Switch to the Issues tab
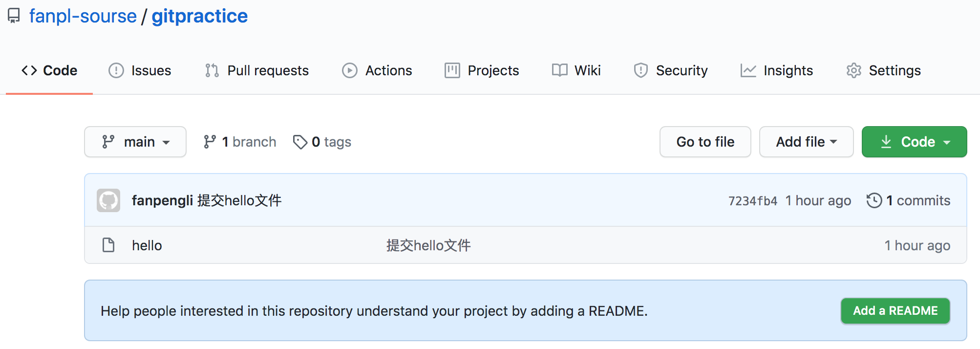Screen dimensions: 980x349 pyautogui.click(x=140, y=70)
